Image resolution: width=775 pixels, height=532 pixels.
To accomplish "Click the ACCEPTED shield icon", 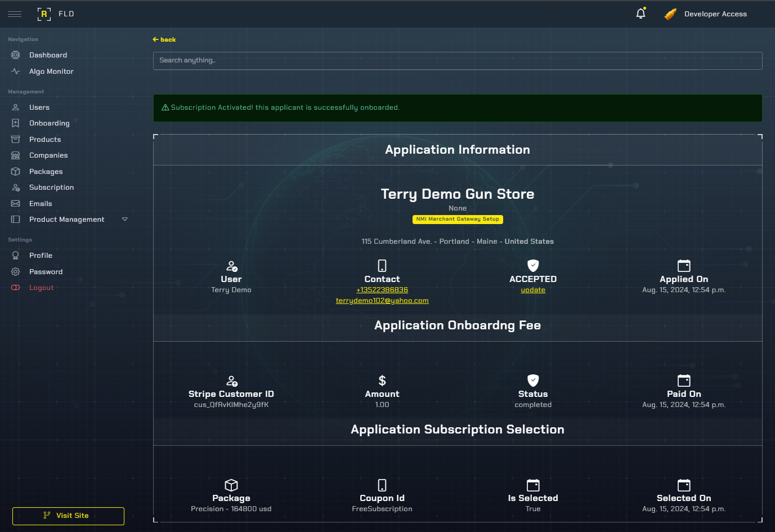I will pyautogui.click(x=533, y=266).
